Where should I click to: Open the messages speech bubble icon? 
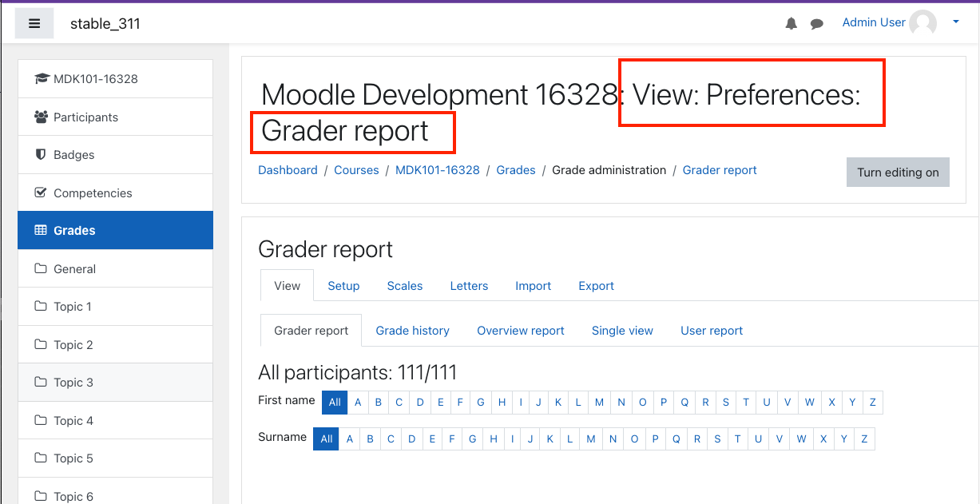coord(817,24)
